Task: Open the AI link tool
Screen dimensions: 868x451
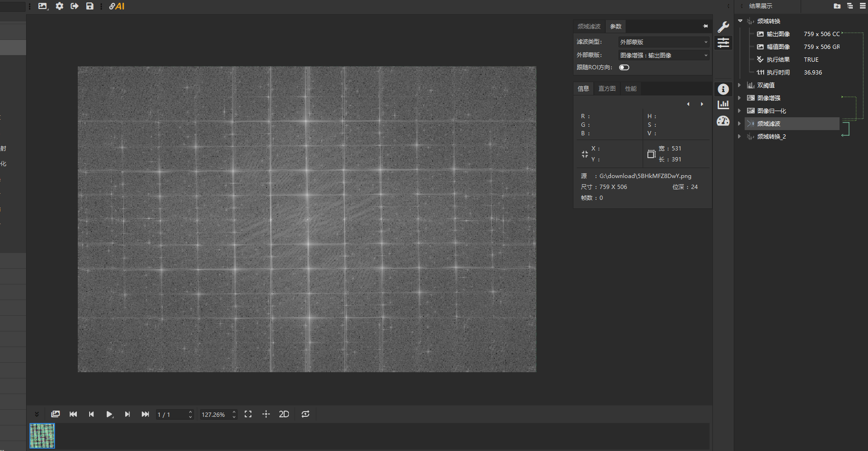Action: click(x=117, y=6)
